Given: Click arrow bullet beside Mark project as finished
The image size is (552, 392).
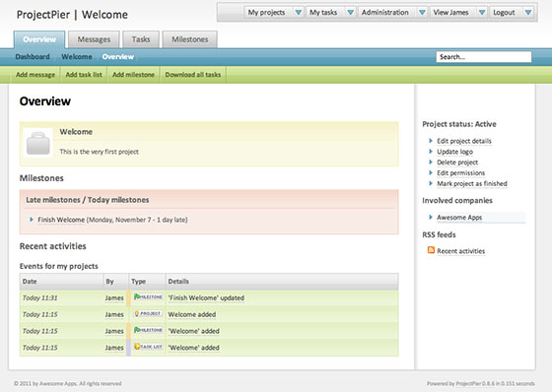Looking at the screenshot, I should click(431, 183).
